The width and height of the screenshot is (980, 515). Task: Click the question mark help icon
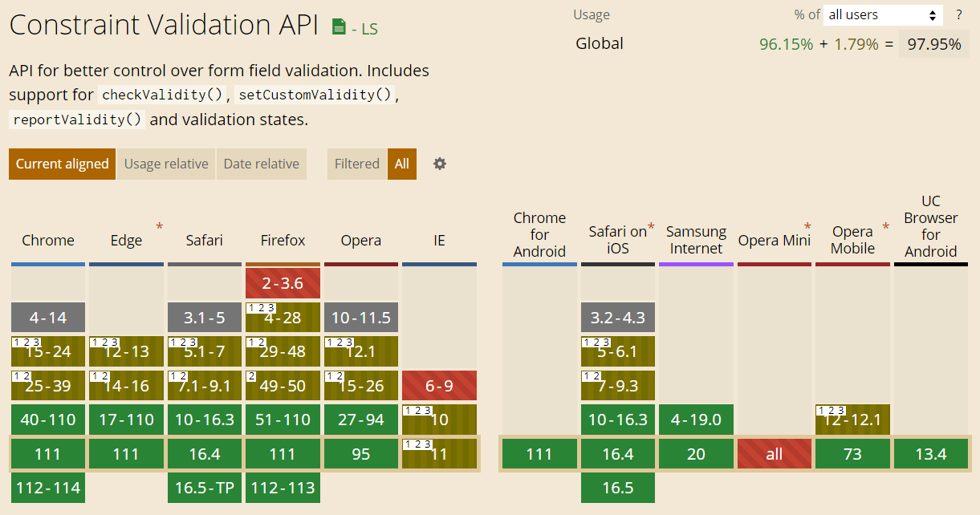[x=958, y=14]
